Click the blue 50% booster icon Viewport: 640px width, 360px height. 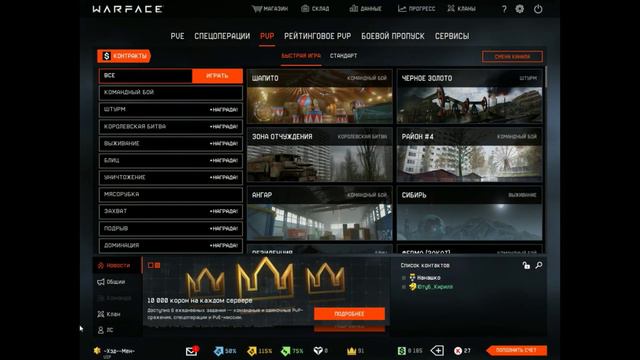(218, 351)
